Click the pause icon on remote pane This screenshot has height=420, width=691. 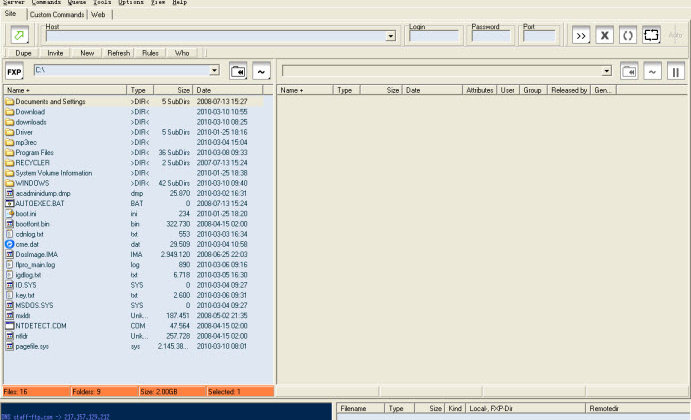(x=676, y=72)
